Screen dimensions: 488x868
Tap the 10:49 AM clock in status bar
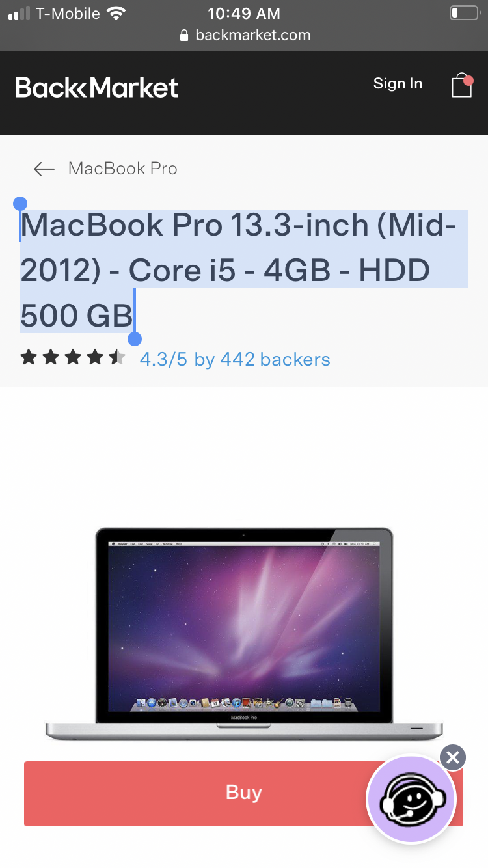coord(244,13)
